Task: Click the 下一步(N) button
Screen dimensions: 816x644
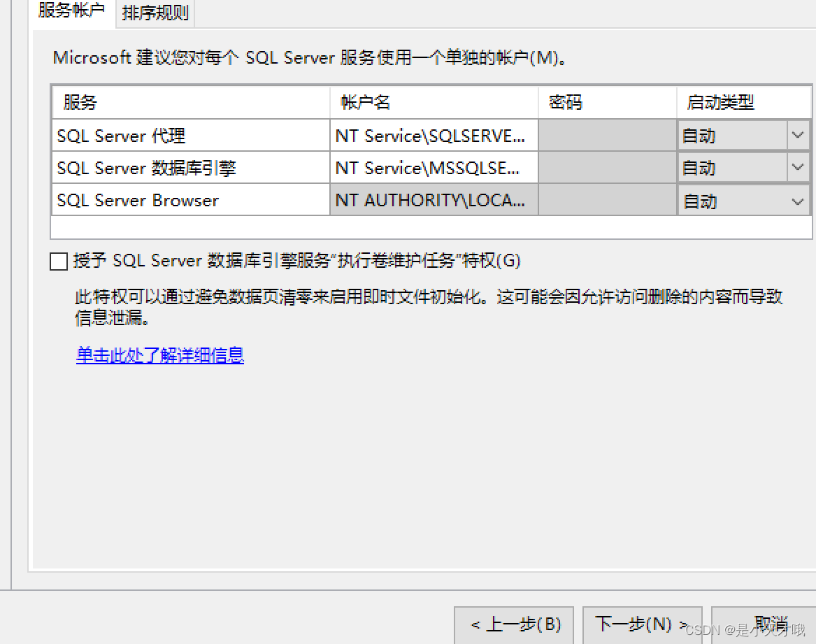Action: click(641, 625)
